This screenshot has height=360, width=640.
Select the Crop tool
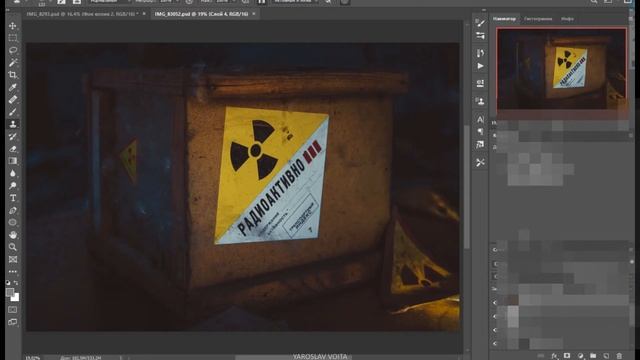click(x=13, y=75)
